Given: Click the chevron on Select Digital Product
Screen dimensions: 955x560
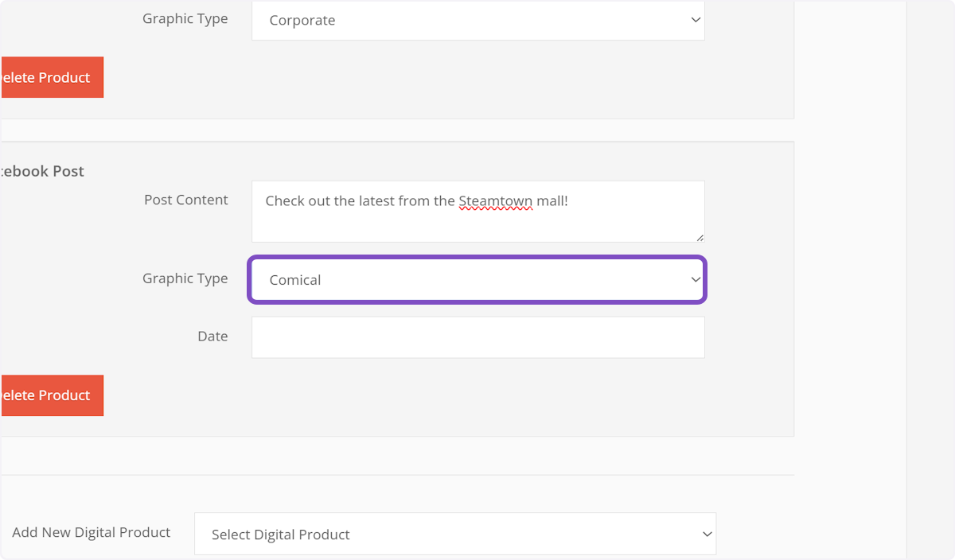Looking at the screenshot, I should 707,534.
